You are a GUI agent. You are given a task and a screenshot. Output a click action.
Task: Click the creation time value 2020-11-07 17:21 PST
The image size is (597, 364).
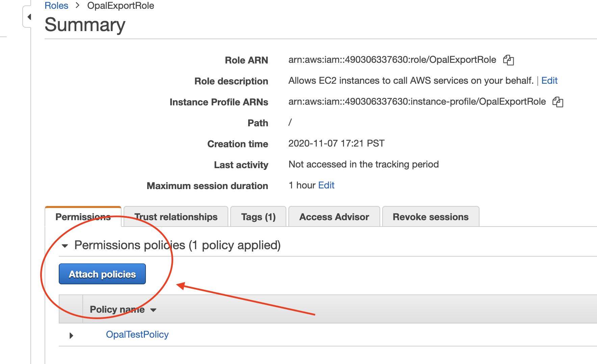(x=336, y=144)
